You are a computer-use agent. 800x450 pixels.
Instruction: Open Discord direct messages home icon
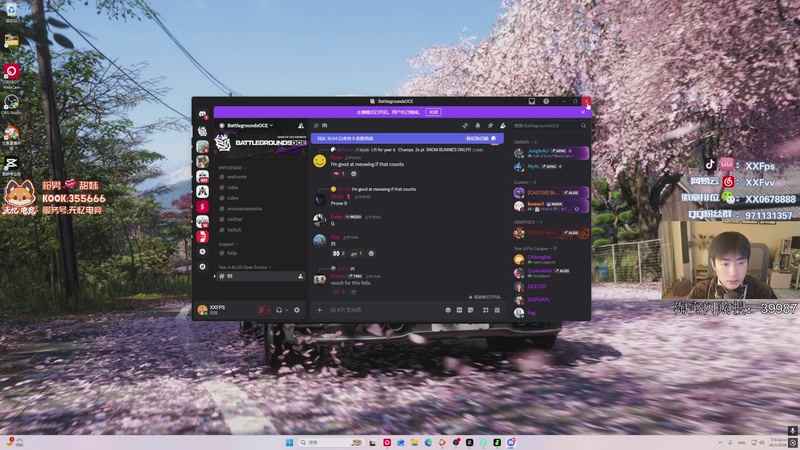[203, 114]
